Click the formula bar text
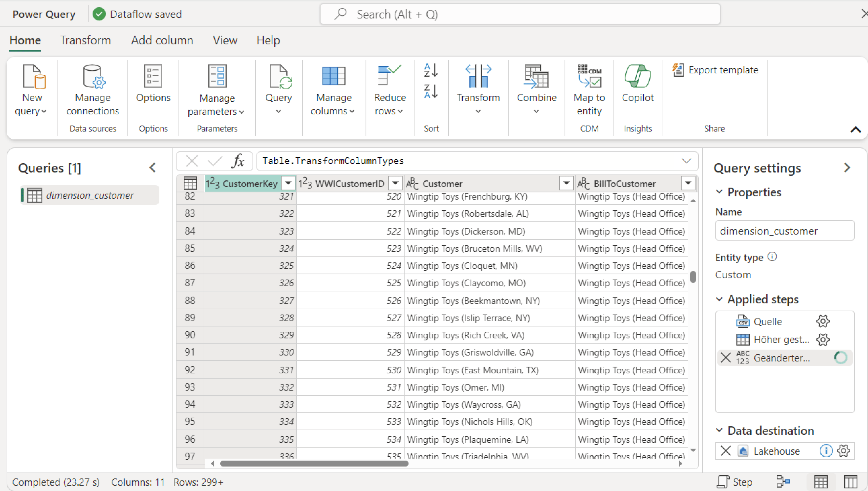Viewport: 868px width, 491px height. (x=333, y=161)
